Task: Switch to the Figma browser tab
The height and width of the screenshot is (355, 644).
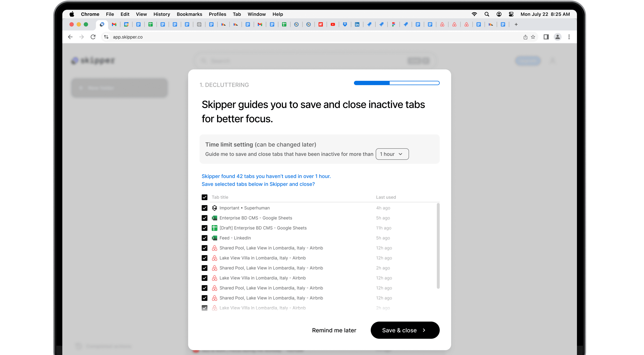Action: (x=393, y=25)
